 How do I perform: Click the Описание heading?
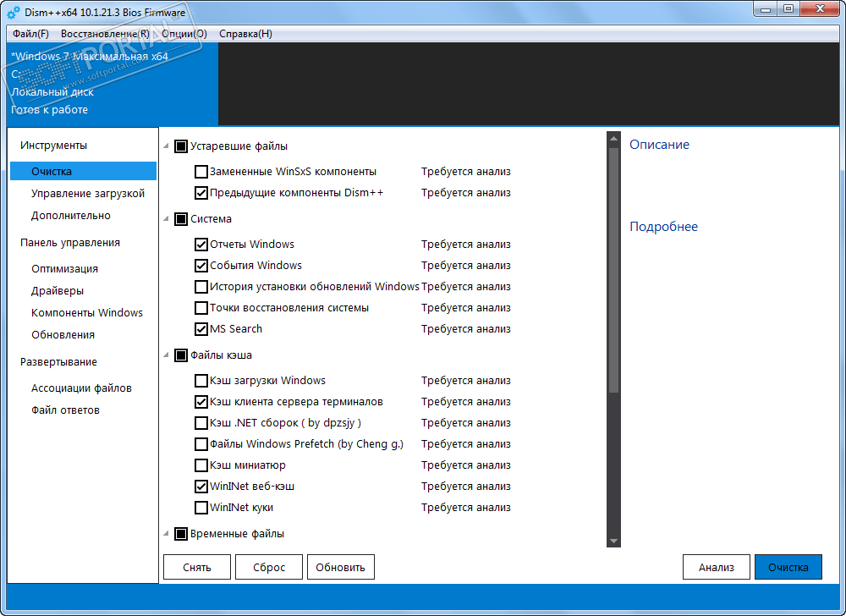click(659, 145)
